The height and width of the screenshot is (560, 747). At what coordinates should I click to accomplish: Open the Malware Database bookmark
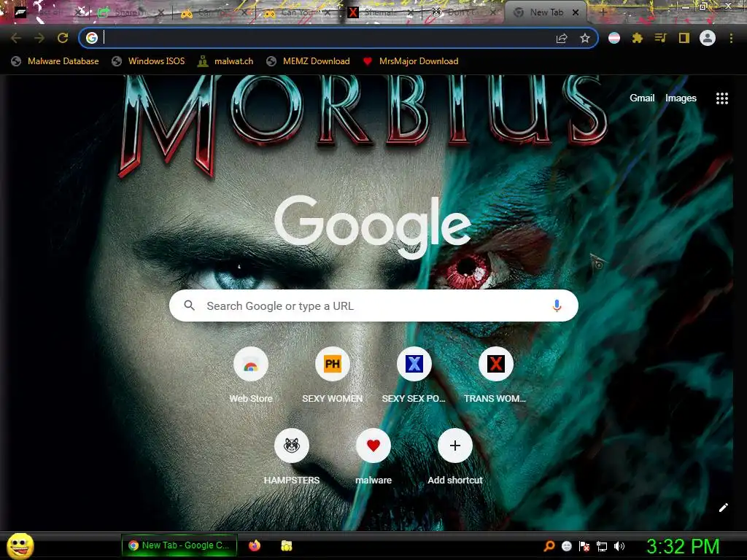coord(55,61)
